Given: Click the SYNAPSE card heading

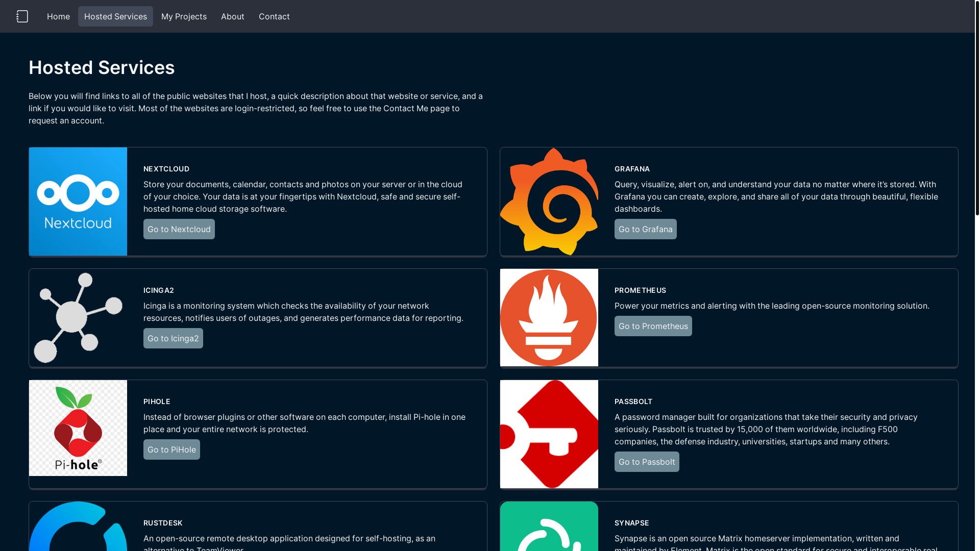Looking at the screenshot, I should coord(632,523).
